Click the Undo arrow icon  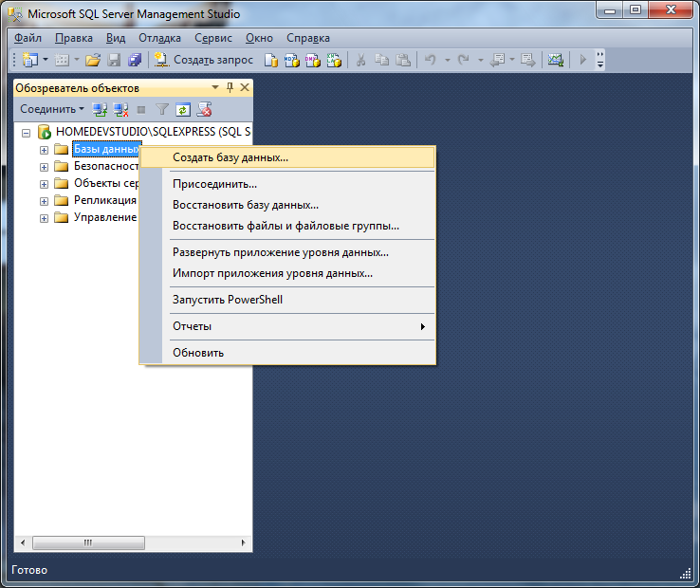pos(431,60)
